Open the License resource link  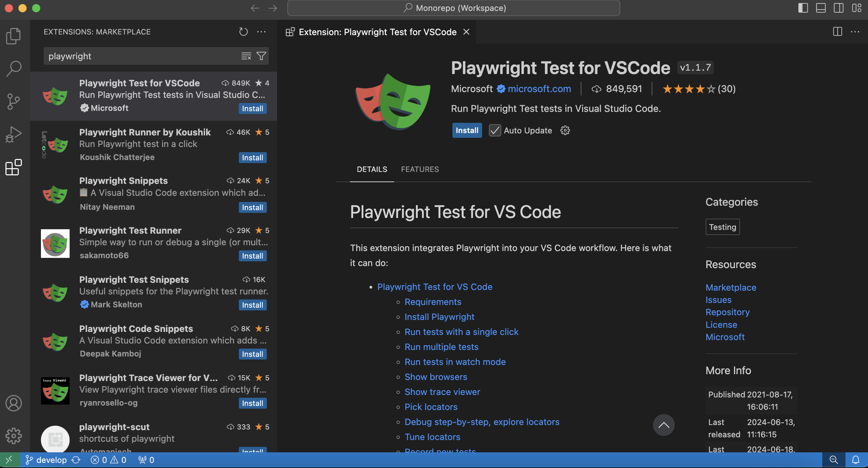(x=721, y=325)
